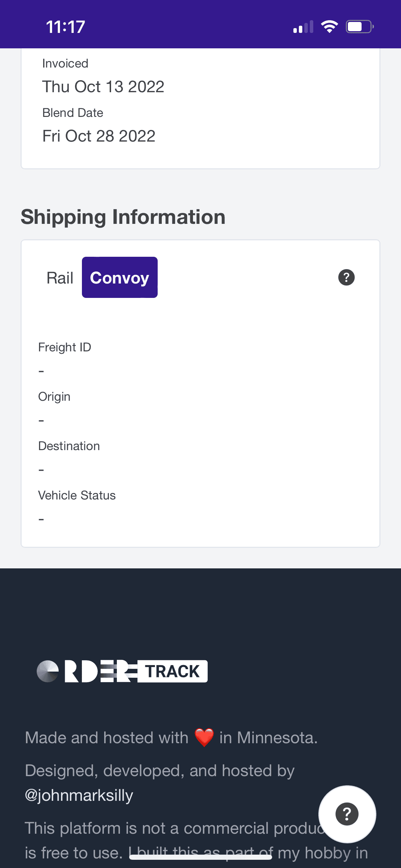Tap the cellular signal bars icon

click(303, 27)
